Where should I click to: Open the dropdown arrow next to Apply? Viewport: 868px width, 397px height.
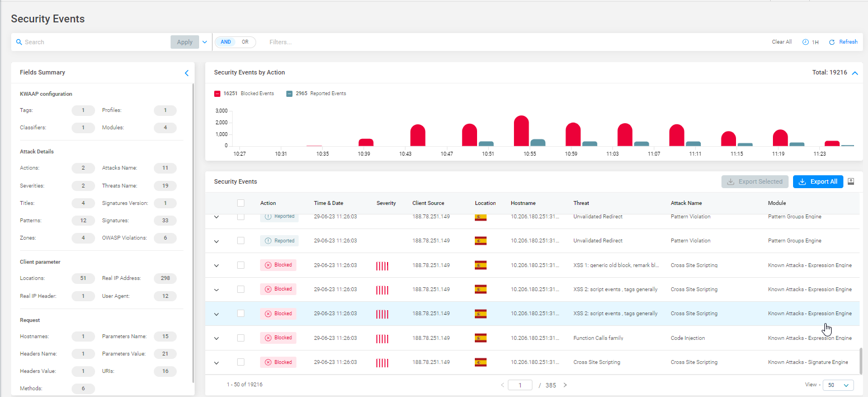pos(205,42)
